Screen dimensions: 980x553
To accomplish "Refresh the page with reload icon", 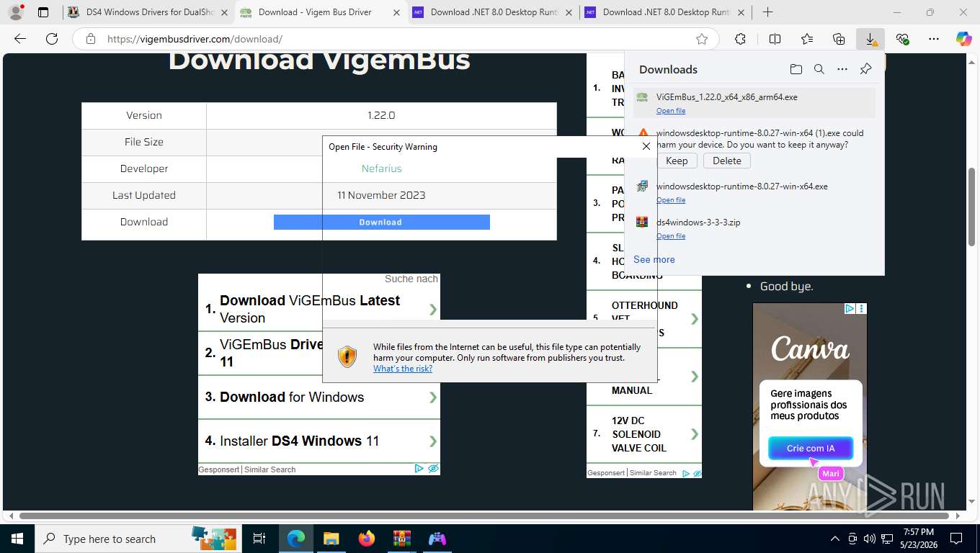I will tap(52, 39).
